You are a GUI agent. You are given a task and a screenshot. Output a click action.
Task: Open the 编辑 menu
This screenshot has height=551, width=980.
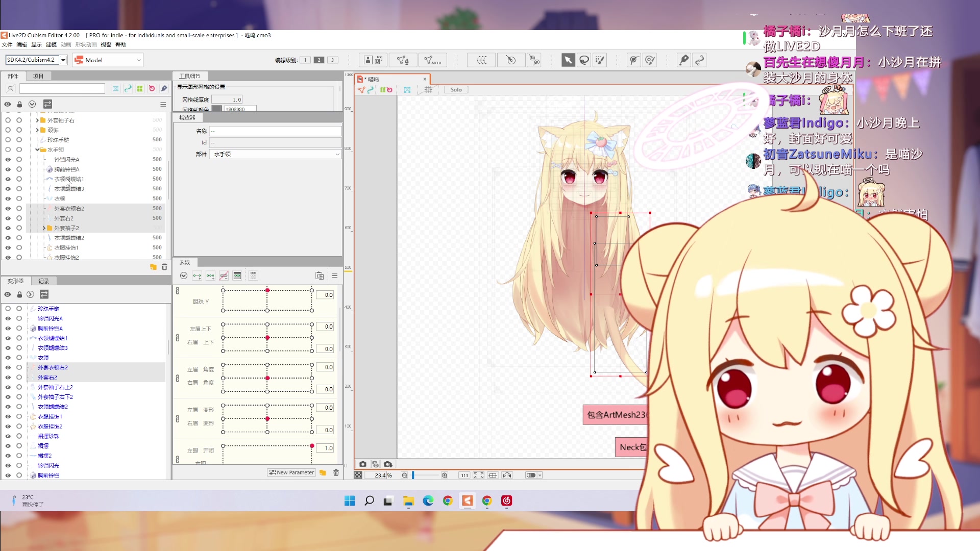[21, 45]
